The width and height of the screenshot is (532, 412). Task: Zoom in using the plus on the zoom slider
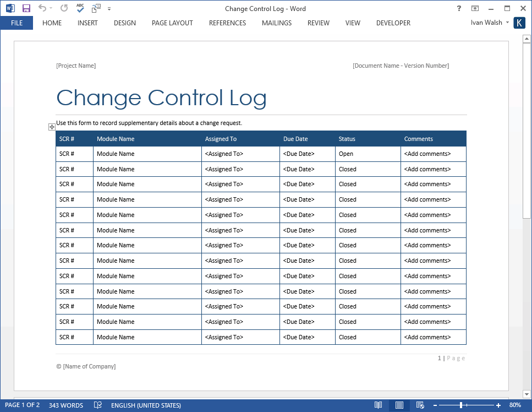click(498, 405)
